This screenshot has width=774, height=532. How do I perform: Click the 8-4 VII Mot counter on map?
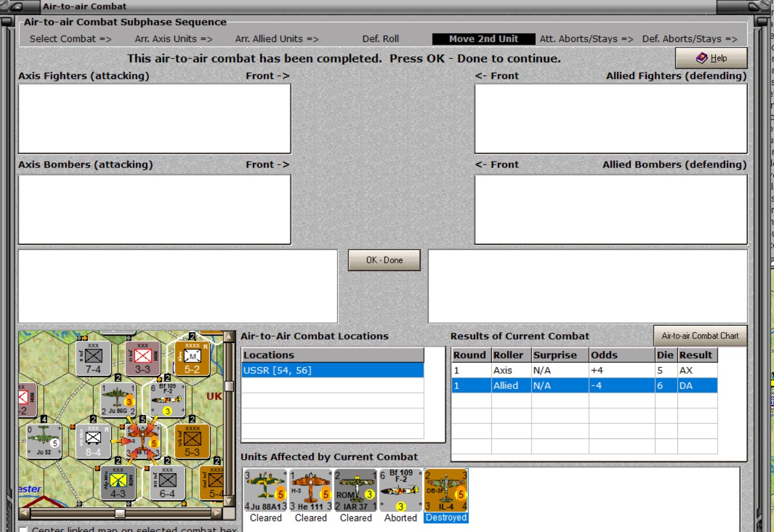[94, 441]
